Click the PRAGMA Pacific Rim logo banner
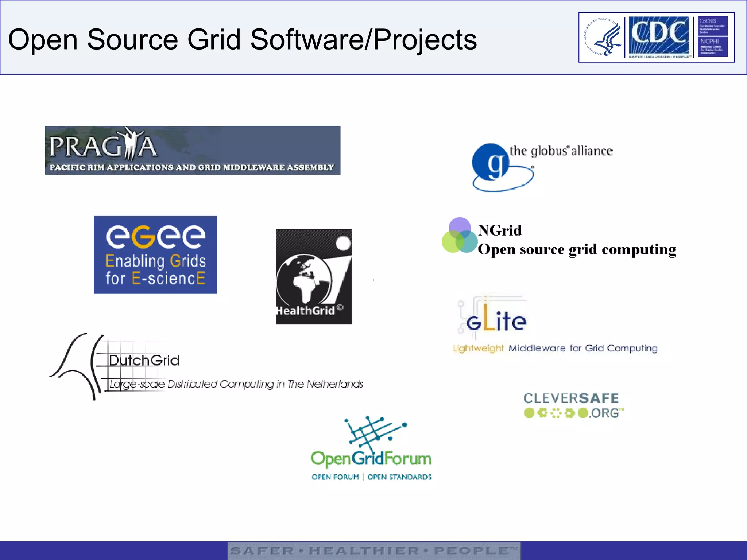747x560 pixels. click(193, 150)
